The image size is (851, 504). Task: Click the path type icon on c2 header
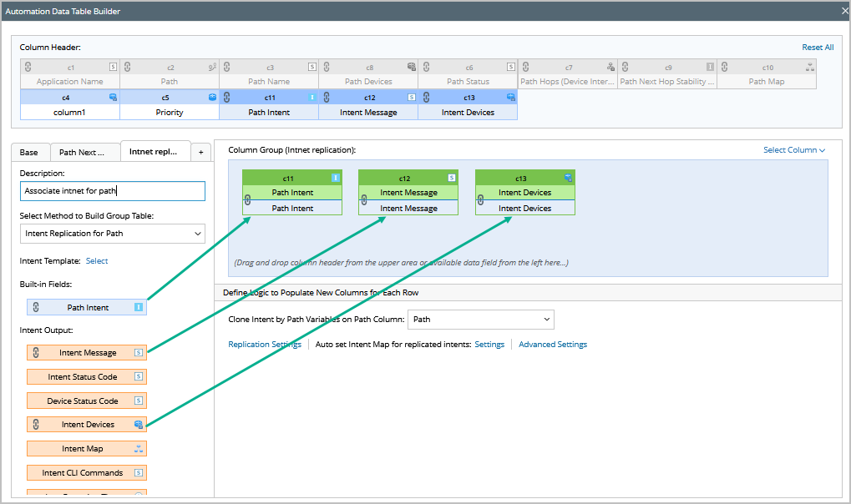click(x=212, y=67)
